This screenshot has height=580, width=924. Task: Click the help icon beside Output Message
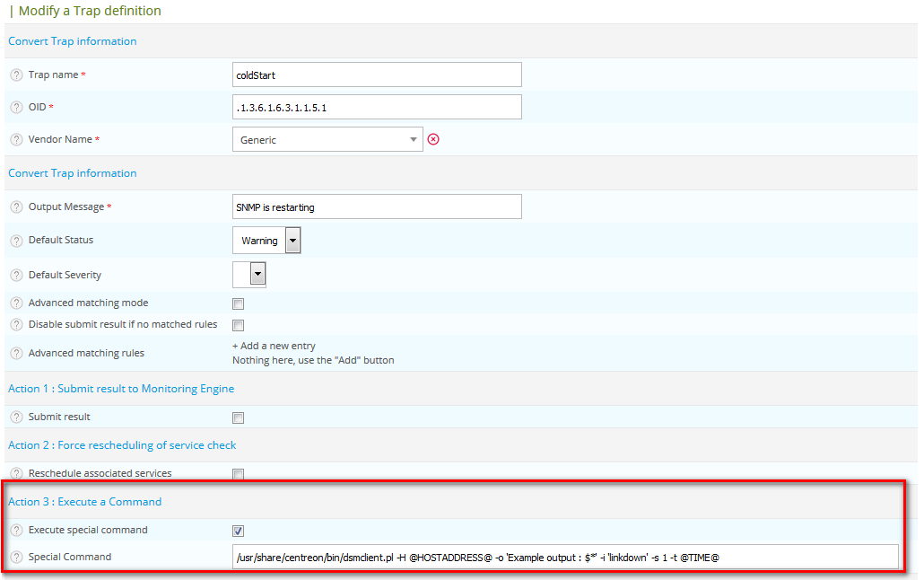coord(16,207)
